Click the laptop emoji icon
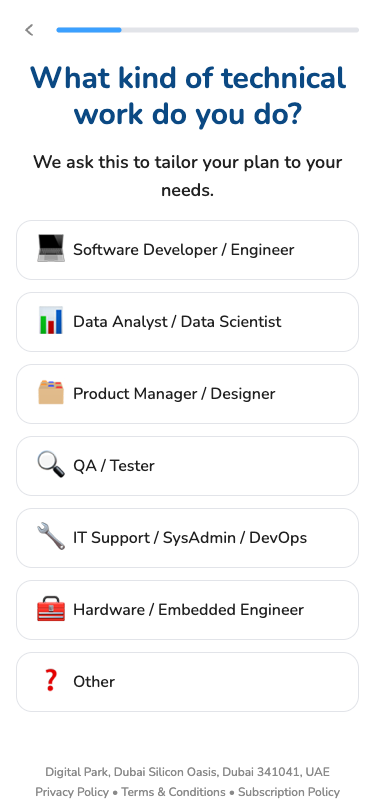375x812 pixels. click(x=51, y=249)
